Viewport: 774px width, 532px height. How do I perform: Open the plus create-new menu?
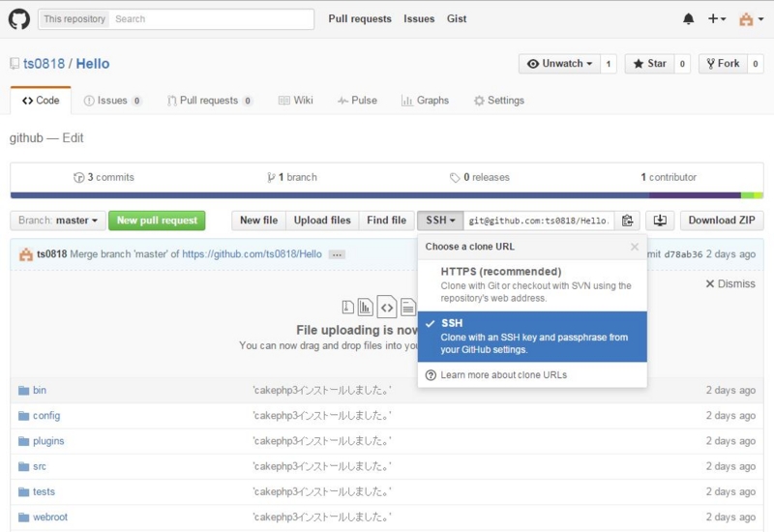[x=716, y=18]
